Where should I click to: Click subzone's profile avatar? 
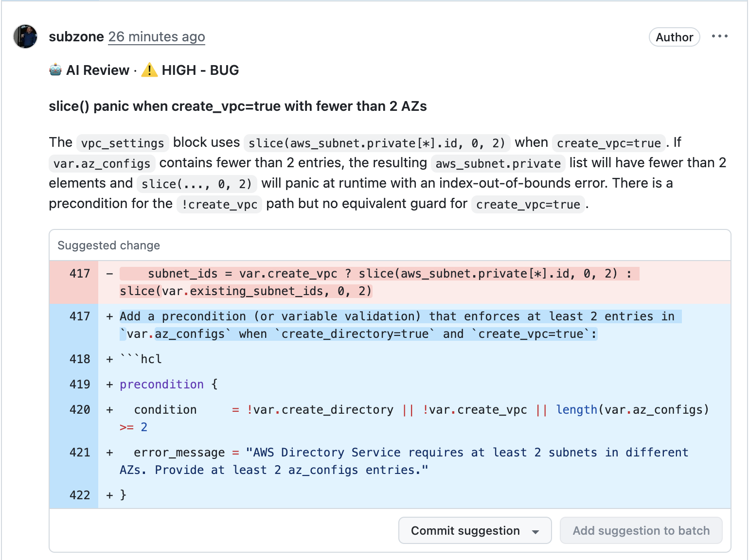click(25, 36)
